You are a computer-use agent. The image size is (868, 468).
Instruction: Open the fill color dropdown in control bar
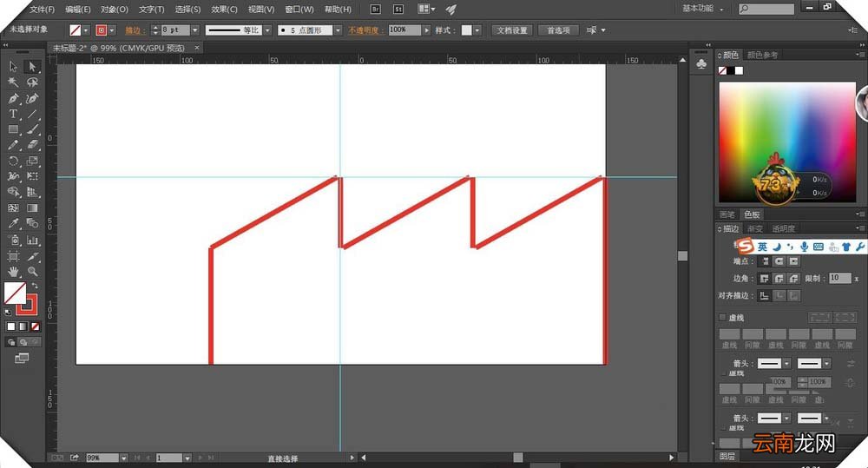point(86,30)
